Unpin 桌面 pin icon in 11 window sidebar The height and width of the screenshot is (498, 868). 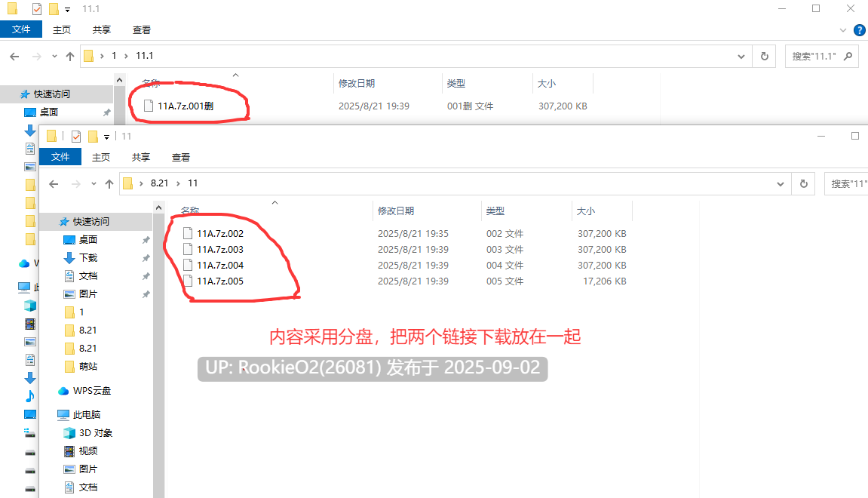tap(146, 240)
